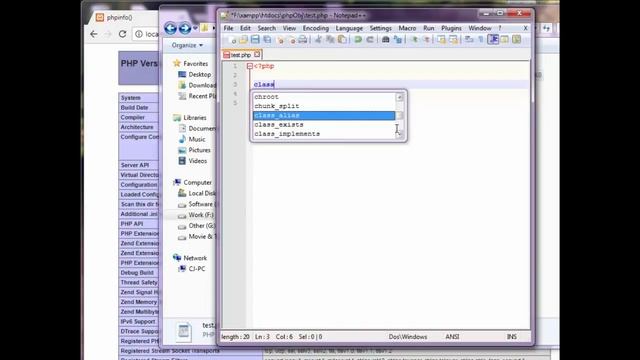Toggle synchronize horizontal scrolling icon
Screen dimensions: 640x360
(x=453, y=40)
